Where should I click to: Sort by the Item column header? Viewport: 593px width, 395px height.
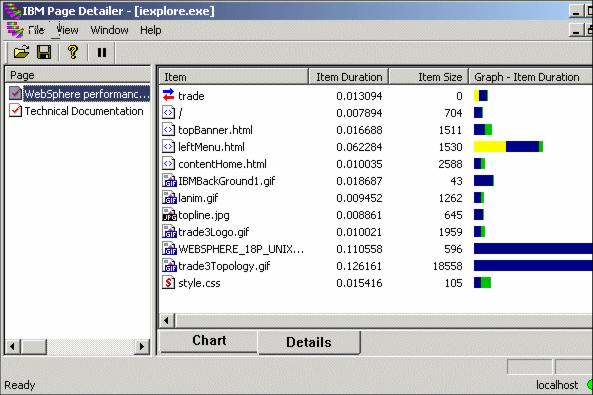click(233, 77)
